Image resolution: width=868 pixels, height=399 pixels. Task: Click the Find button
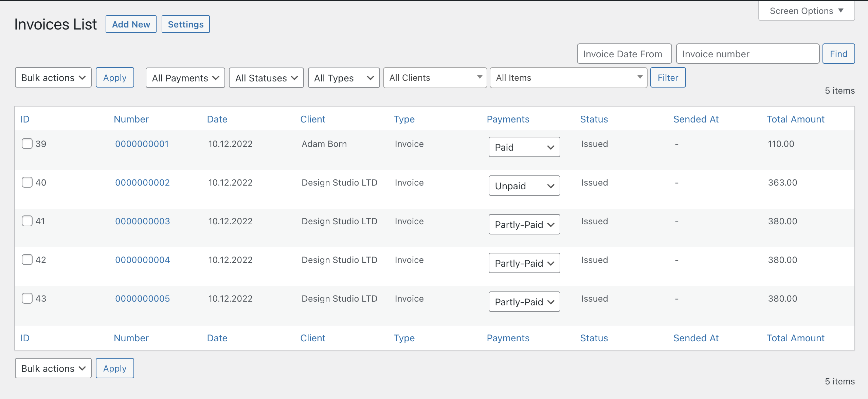coord(838,53)
